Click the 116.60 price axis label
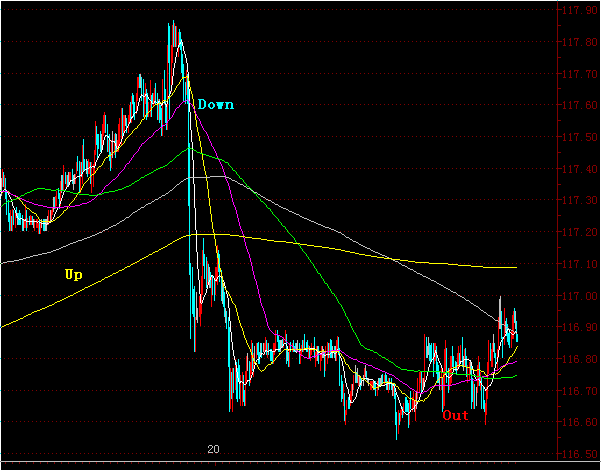 [x=580, y=422]
